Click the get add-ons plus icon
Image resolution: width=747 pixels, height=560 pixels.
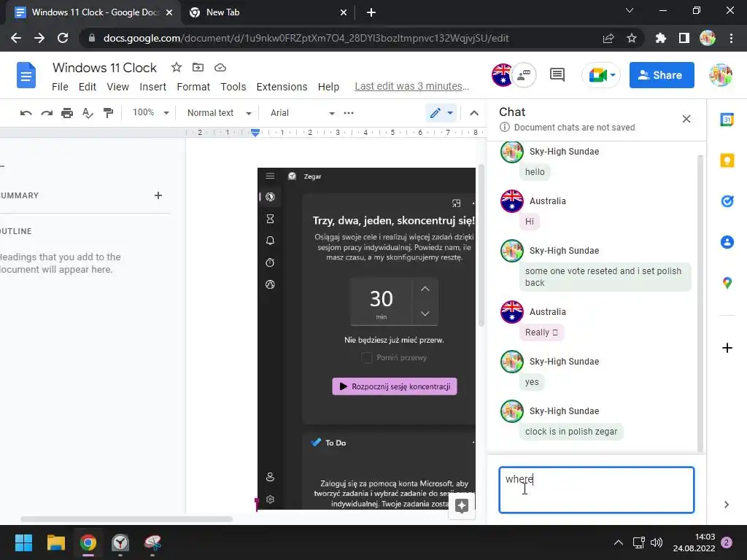(727, 348)
